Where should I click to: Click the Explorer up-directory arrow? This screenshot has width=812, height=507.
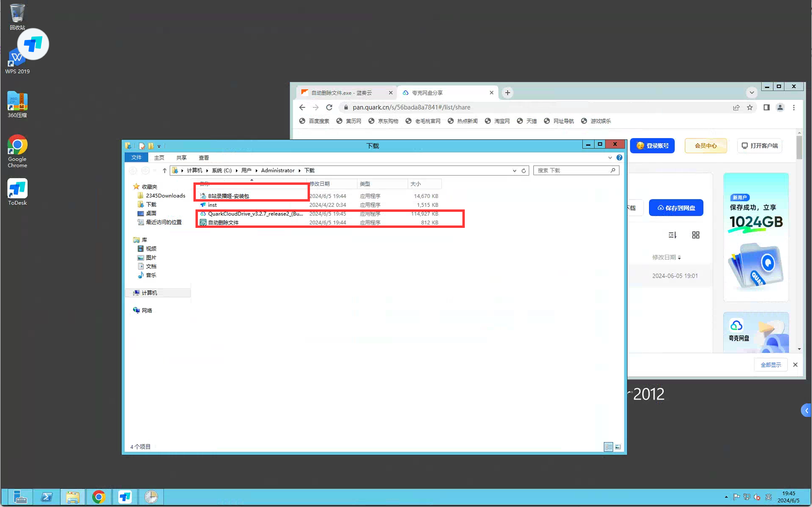(164, 170)
